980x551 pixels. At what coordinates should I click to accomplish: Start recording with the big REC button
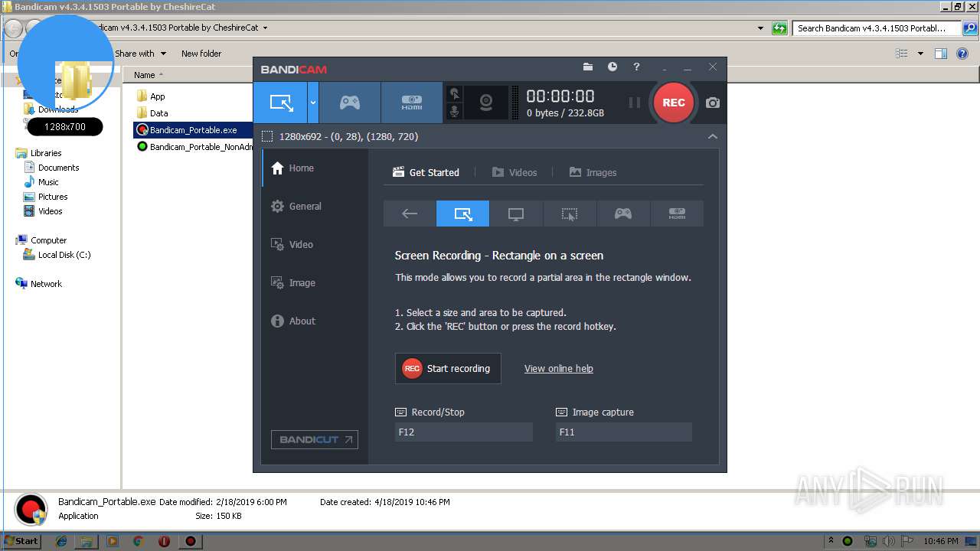pyautogui.click(x=674, y=103)
